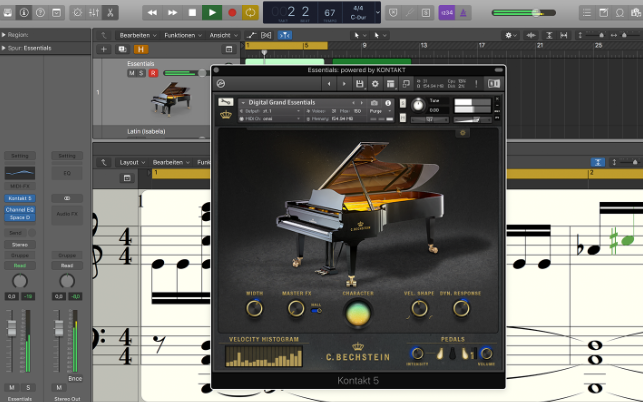Expand the Digital Grand Essentials name dropdown
Image resolution: width=643 pixels, height=402 pixels.
tap(243, 103)
